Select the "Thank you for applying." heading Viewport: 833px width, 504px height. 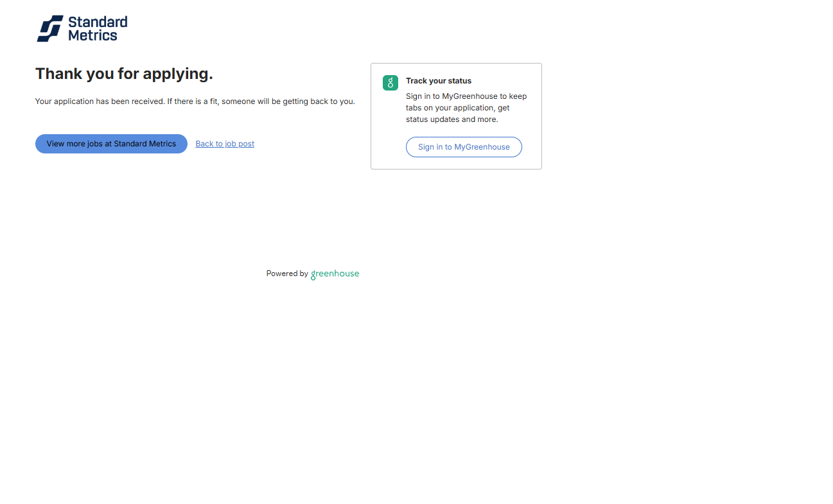(124, 74)
